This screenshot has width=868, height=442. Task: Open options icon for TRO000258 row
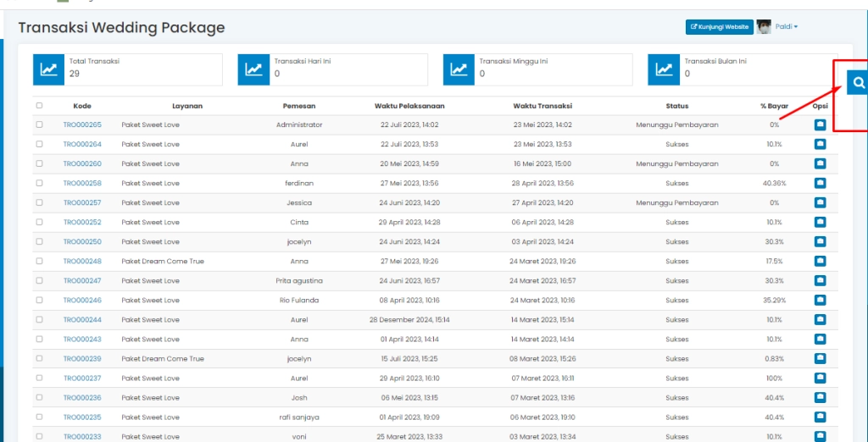coord(820,183)
